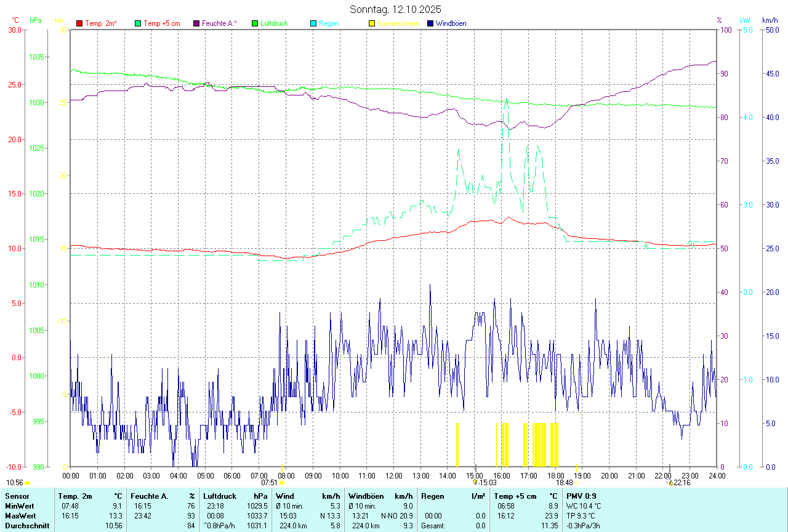788x532 pixels.
Task: Click the chart title Sonntag, 12.10.2025
Action: [x=395, y=9]
